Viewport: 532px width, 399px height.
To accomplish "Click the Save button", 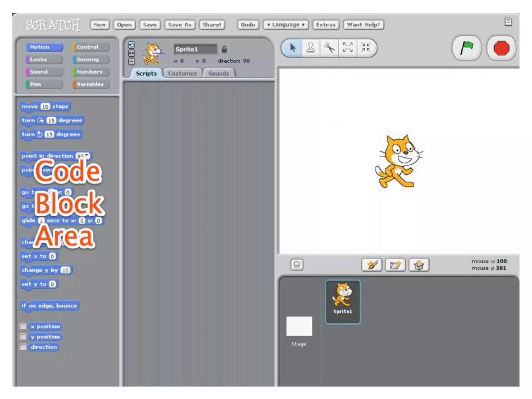I will (150, 25).
